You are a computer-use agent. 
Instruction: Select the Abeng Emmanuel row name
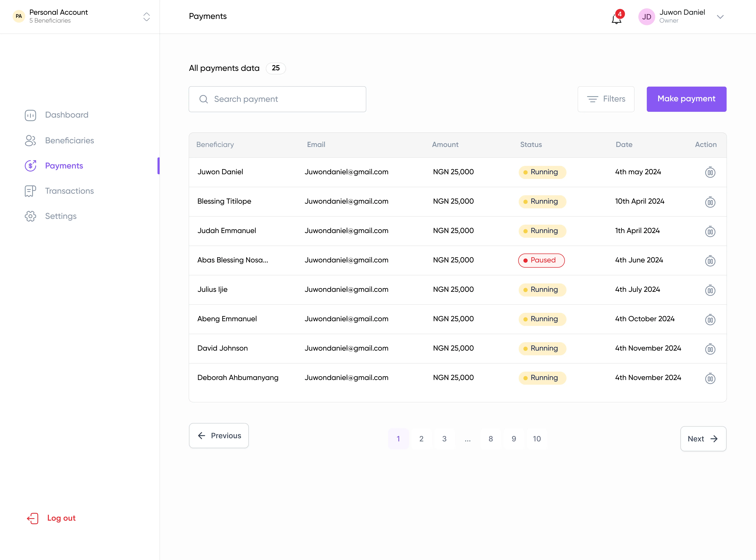pyautogui.click(x=227, y=319)
